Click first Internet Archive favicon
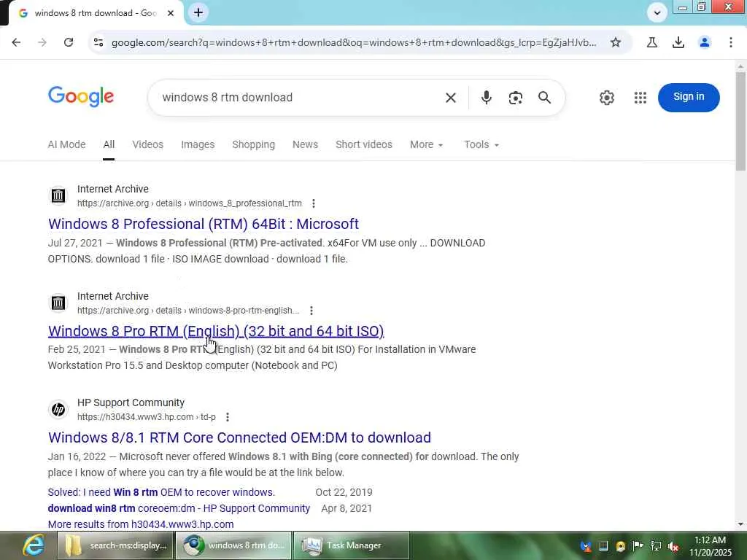Image resolution: width=747 pixels, height=560 pixels. point(58,195)
